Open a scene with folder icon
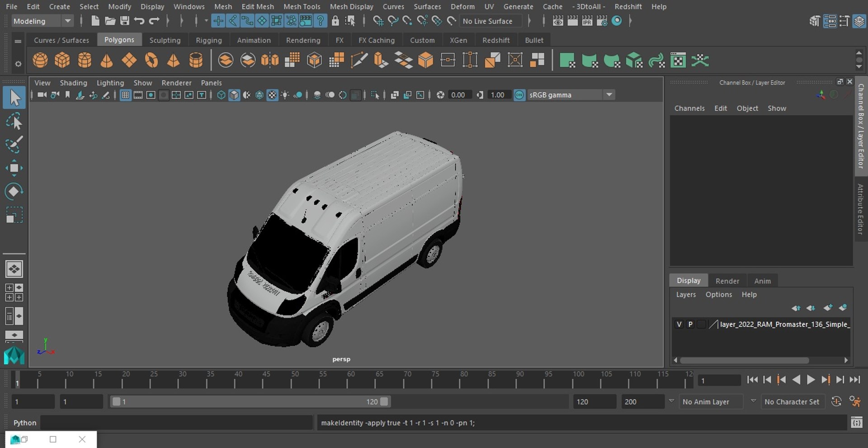868x448 pixels. point(110,21)
